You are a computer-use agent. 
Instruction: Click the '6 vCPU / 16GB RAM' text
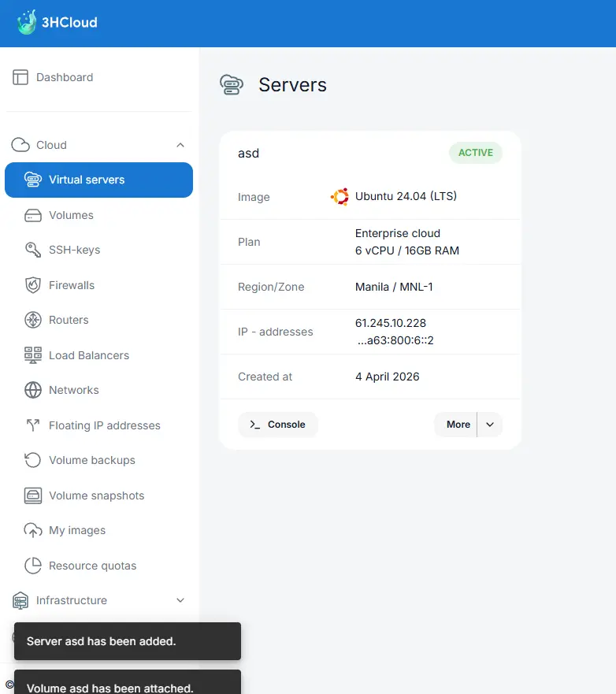406,251
